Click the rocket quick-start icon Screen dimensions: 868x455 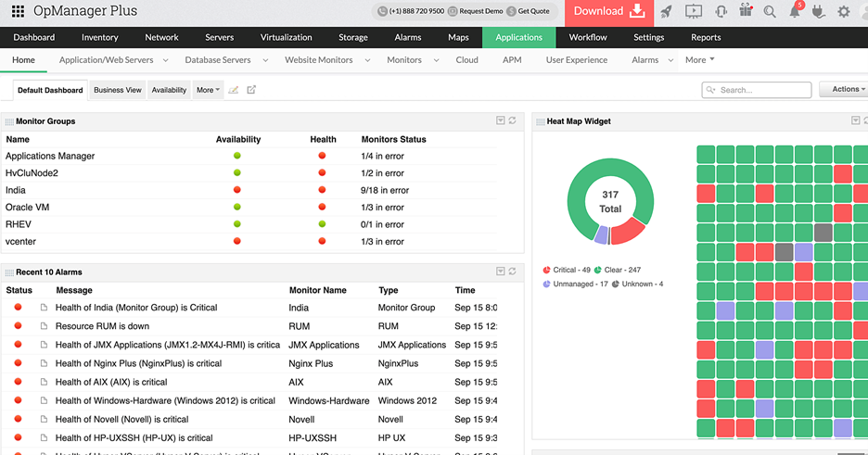pyautogui.click(x=666, y=12)
